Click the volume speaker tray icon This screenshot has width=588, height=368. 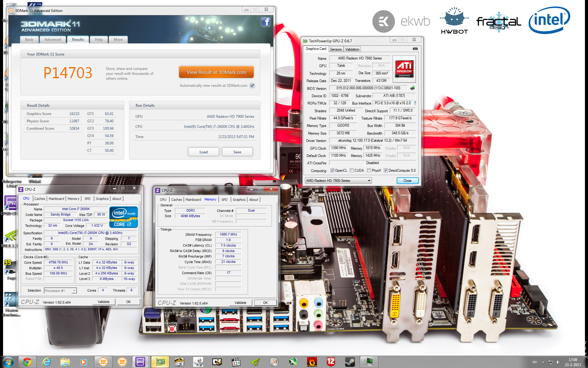558,362
